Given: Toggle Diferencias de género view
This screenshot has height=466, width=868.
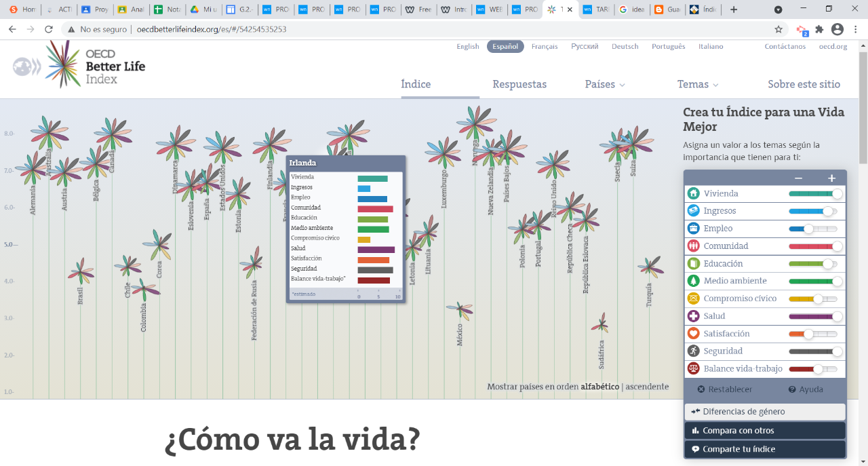Looking at the screenshot, I should (765, 412).
